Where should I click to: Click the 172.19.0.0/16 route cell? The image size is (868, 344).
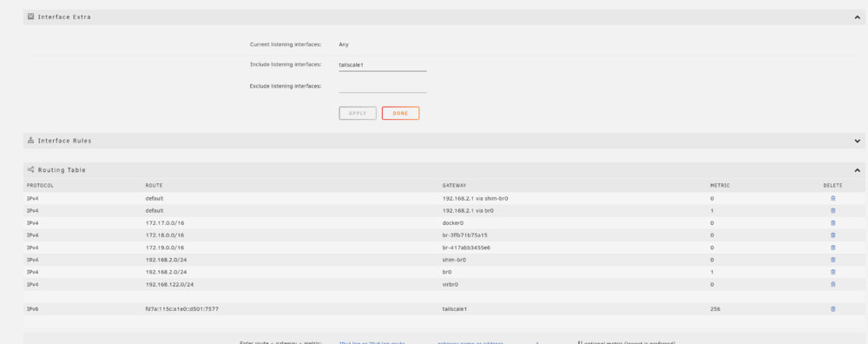[x=165, y=248]
